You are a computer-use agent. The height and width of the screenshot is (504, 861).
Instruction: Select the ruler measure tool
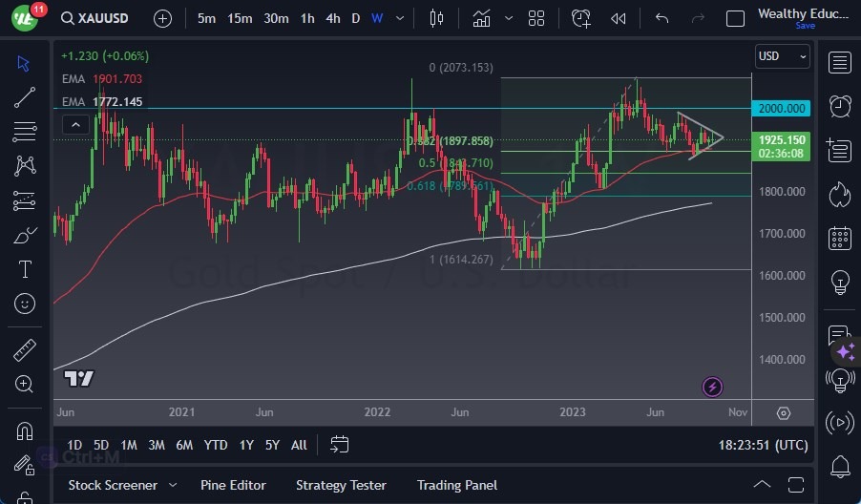[x=25, y=350]
